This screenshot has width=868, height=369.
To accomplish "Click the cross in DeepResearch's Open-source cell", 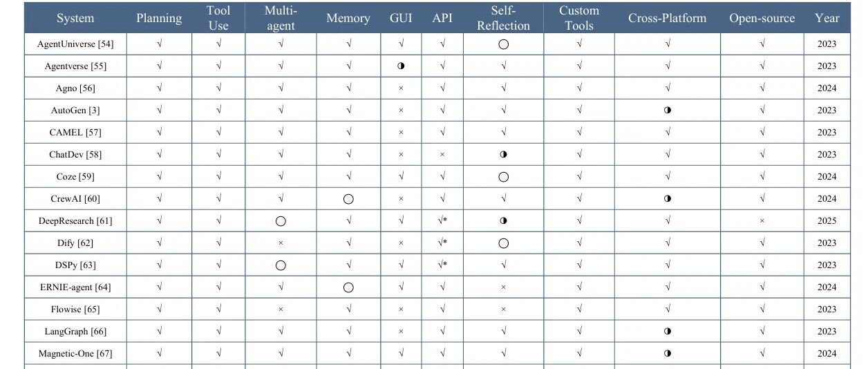I will click(762, 221).
